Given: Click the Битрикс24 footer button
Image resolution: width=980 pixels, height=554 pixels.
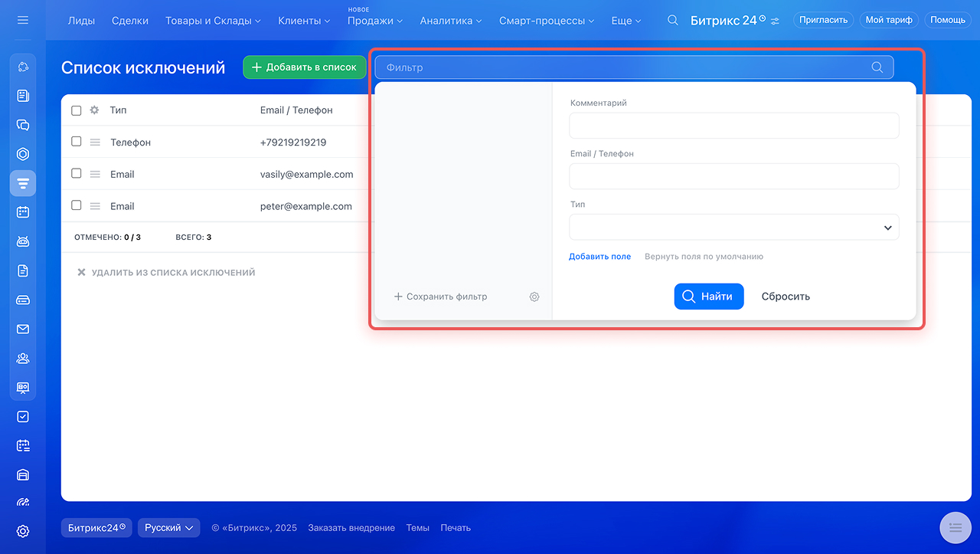Looking at the screenshot, I should click(96, 528).
